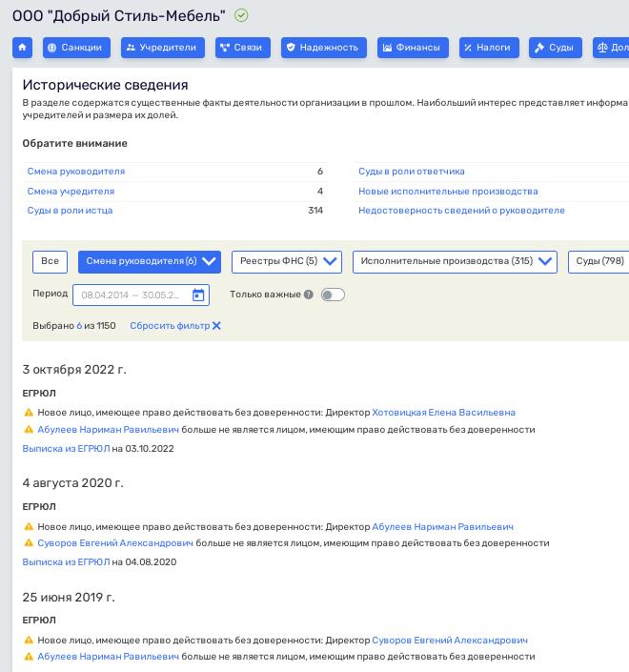Click the Суды в роли истца link
Screen dimensions: 629x672
70,211
